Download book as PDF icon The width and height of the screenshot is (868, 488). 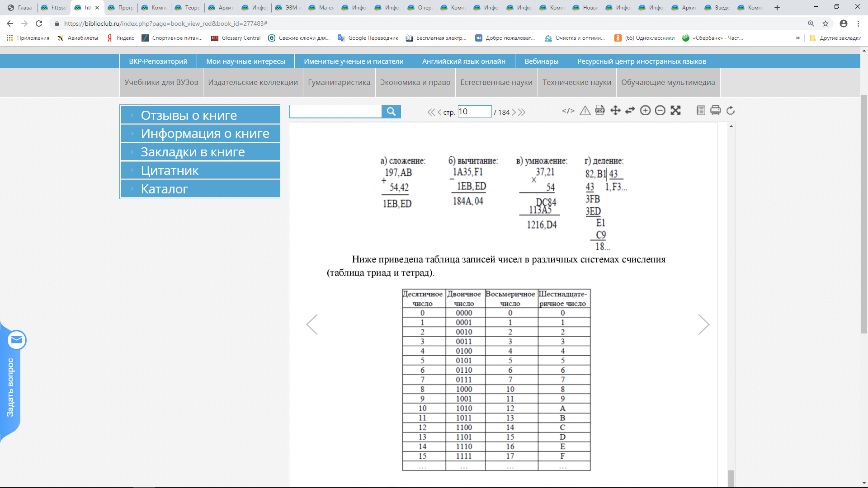click(x=600, y=110)
